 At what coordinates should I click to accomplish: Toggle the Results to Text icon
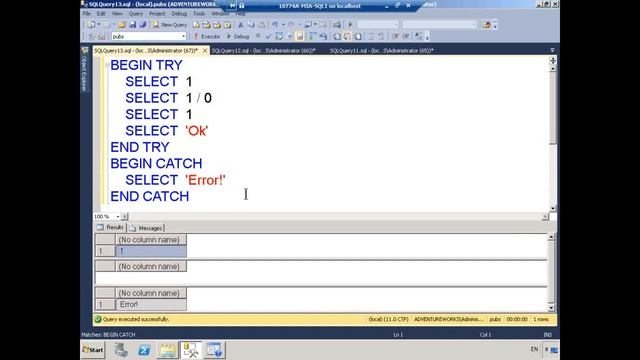pyautogui.click(x=337, y=36)
